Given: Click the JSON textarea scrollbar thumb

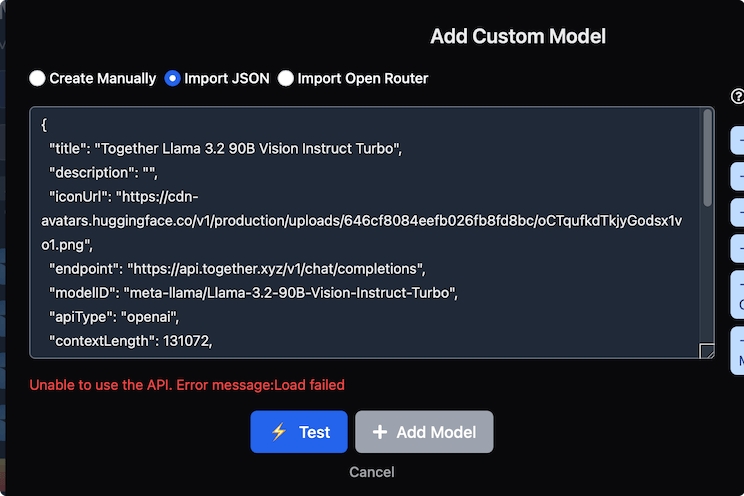Looking at the screenshot, I should click(x=707, y=158).
